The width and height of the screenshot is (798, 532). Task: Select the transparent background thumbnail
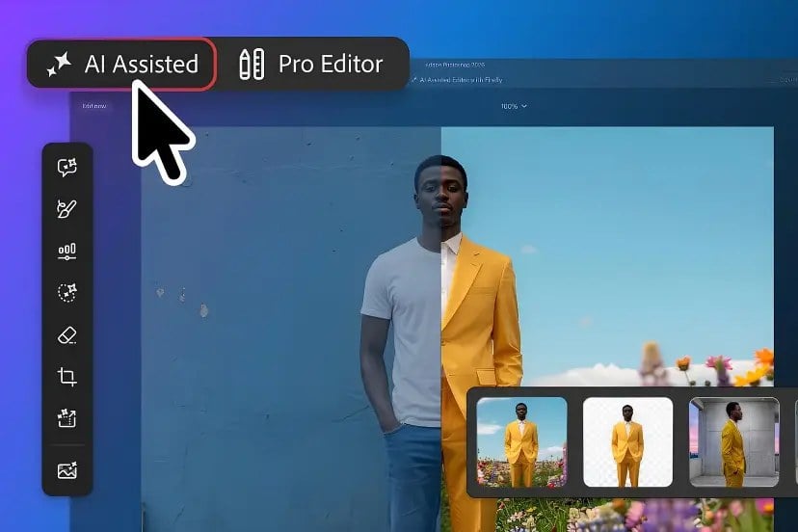tap(627, 442)
